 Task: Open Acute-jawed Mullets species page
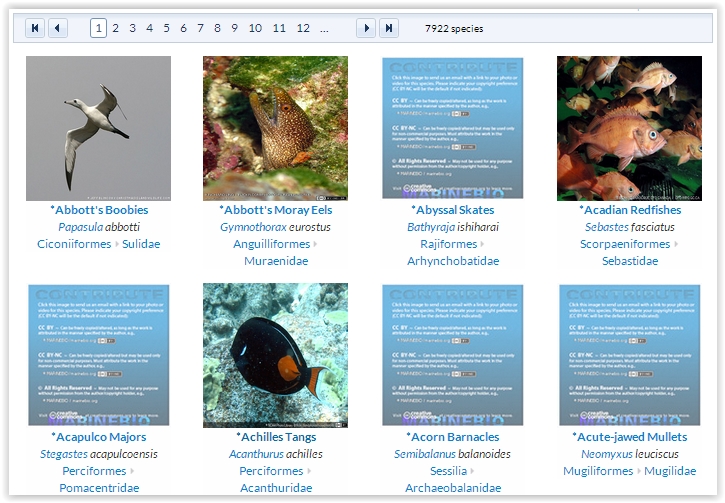tap(630, 437)
